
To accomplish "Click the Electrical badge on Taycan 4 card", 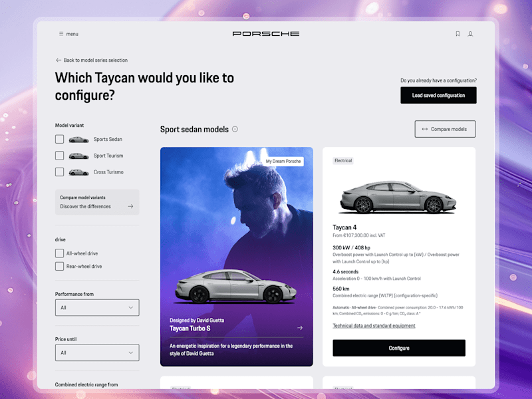I will click(x=343, y=160).
